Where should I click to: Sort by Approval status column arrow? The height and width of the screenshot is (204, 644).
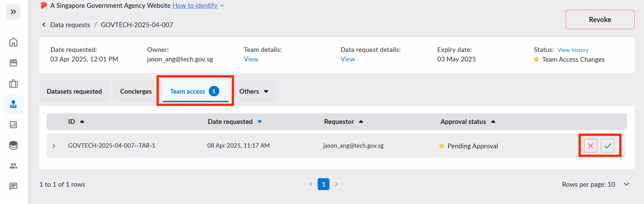click(x=493, y=122)
